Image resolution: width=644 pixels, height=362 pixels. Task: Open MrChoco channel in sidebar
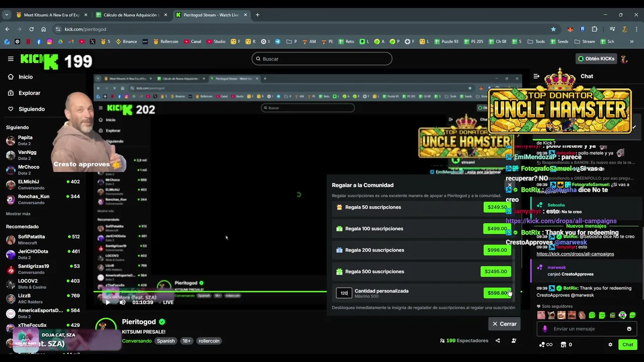[43, 170]
